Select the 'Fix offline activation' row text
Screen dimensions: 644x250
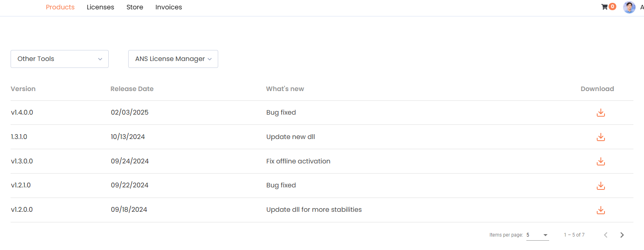click(298, 161)
